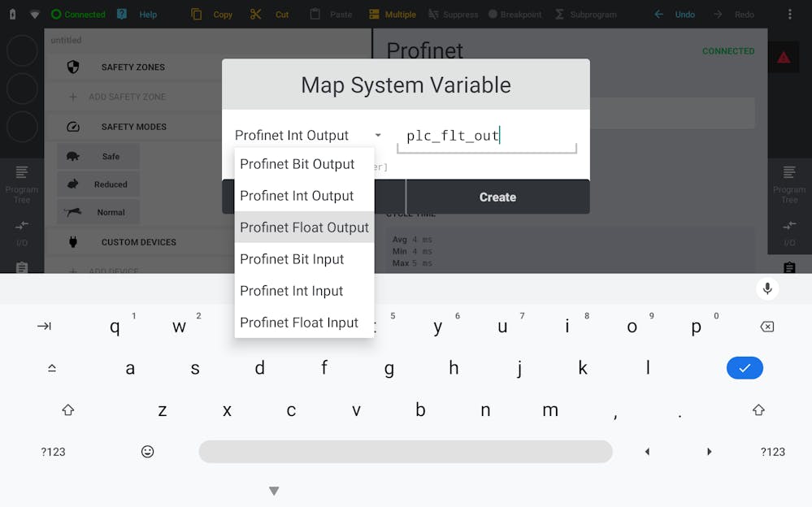Open the Help button

tap(137, 15)
